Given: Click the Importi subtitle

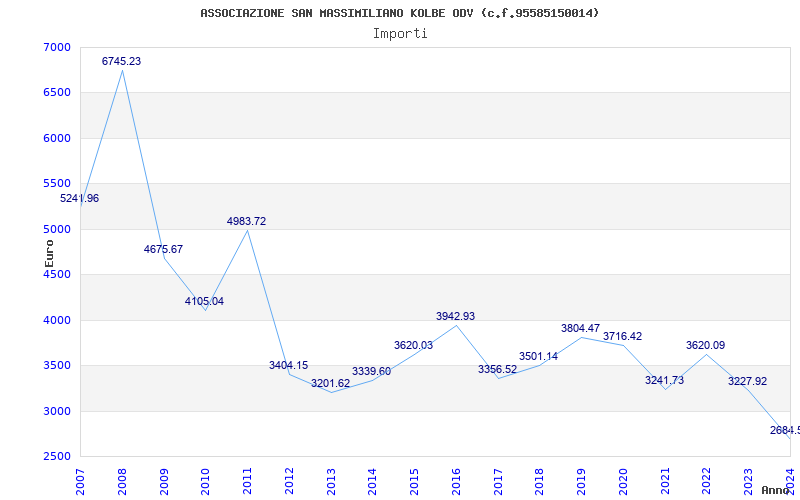Looking at the screenshot, I should (400, 34).
